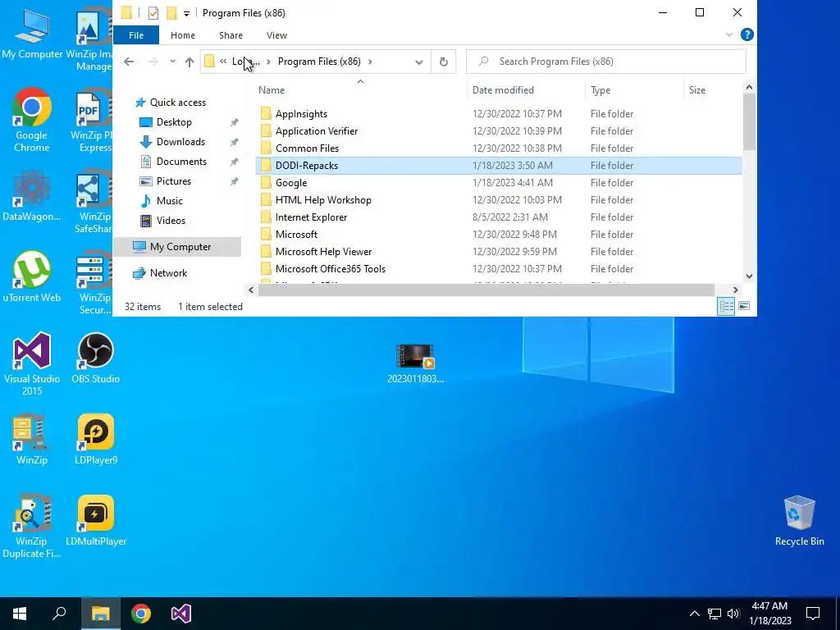Click the Search Program Files (x86) box
This screenshot has width=840, height=630.
(606, 62)
